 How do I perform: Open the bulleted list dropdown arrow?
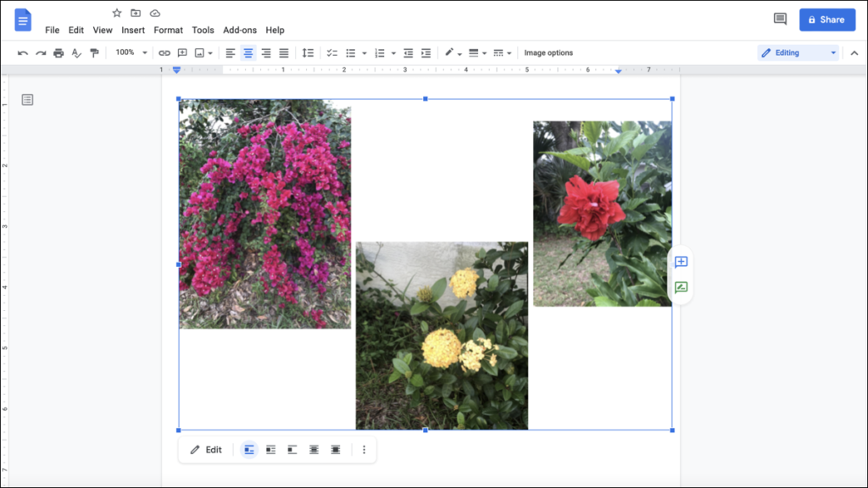click(x=364, y=53)
